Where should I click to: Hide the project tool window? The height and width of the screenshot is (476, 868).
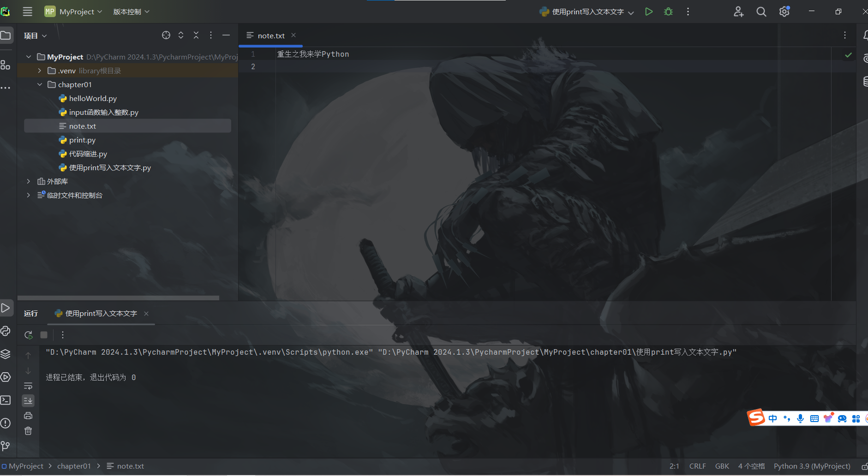226,35
